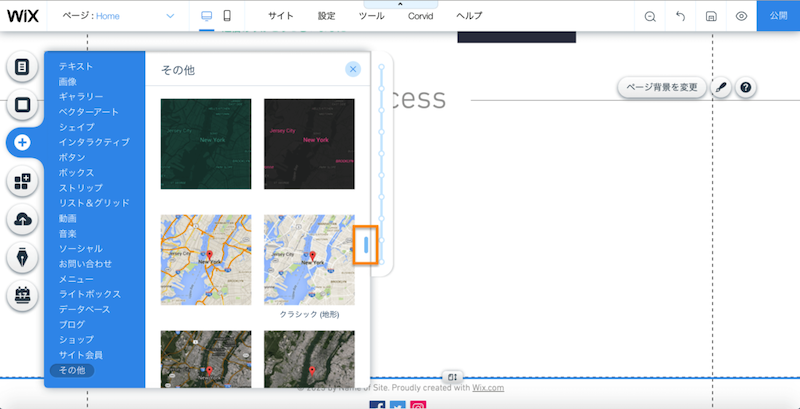The image size is (800, 409).
Task: Select ベクターアート category
Action: [88, 112]
